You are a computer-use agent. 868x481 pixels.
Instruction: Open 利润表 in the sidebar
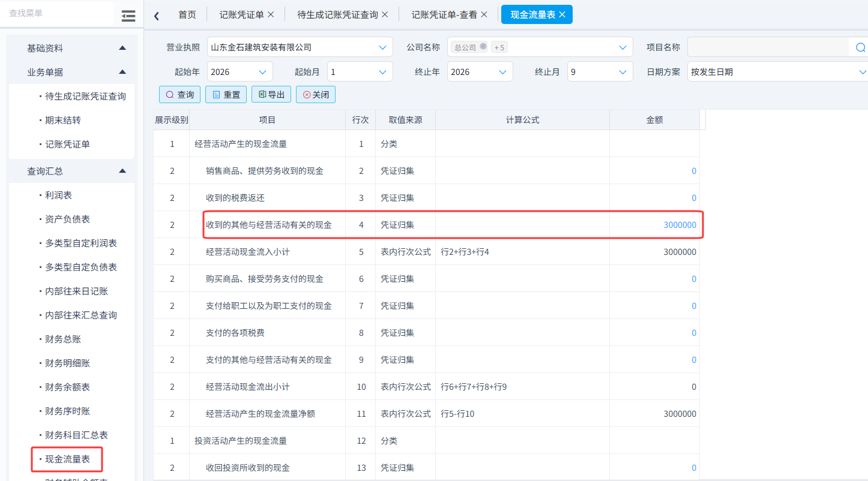(59, 196)
